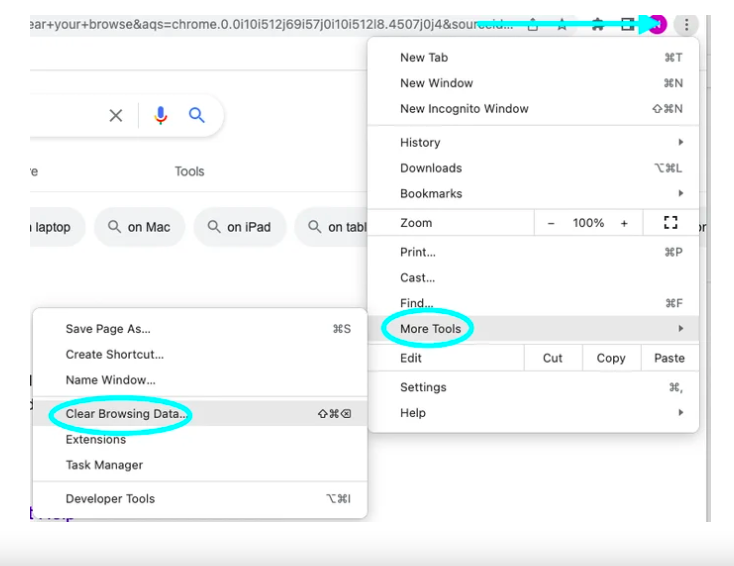Image resolution: width=734 pixels, height=566 pixels.
Task: Click the browser address bar URL
Action: [272, 24]
